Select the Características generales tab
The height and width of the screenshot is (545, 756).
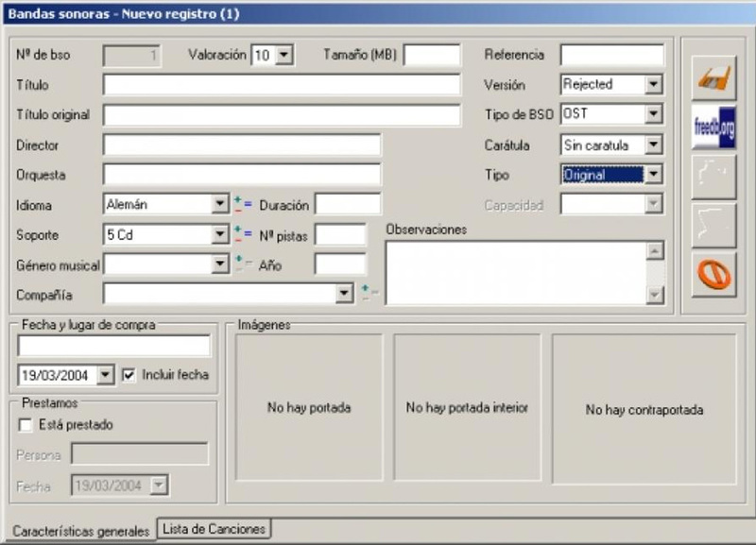pos(80,531)
